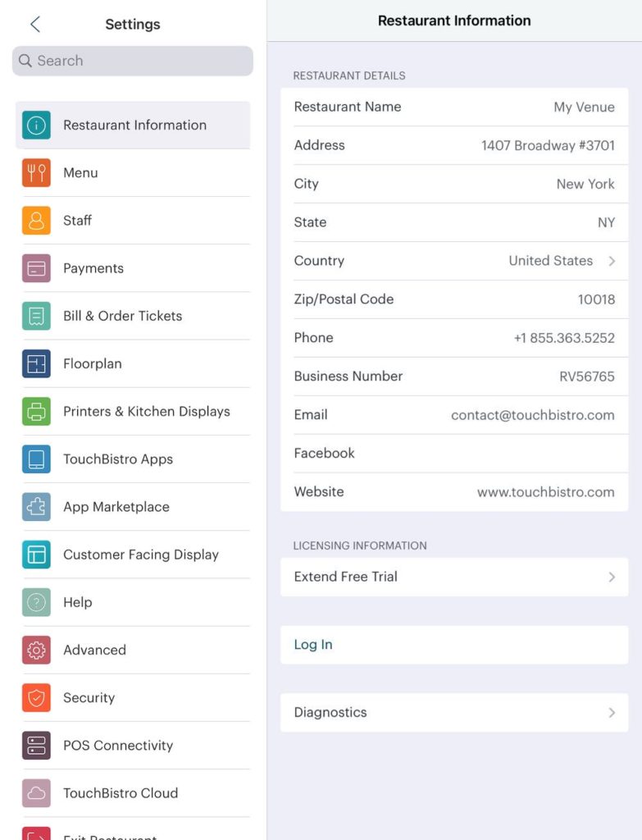Go to Payments settings
The height and width of the screenshot is (840, 642).
133,268
